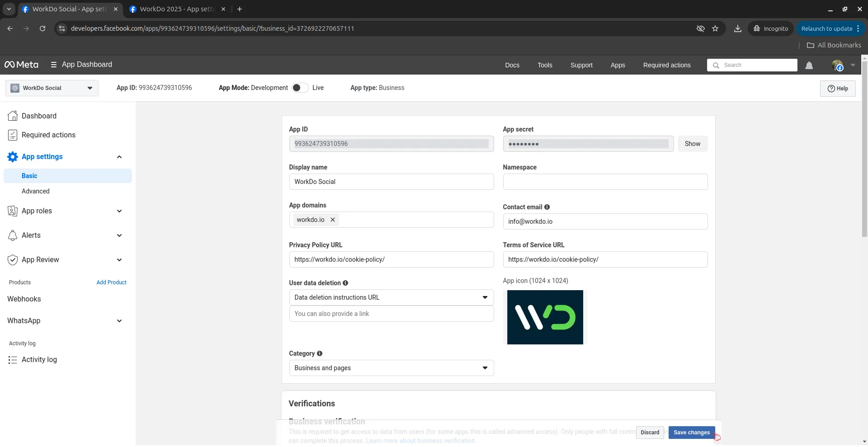Click the Required actions sidebar checklist icon

tap(13, 135)
